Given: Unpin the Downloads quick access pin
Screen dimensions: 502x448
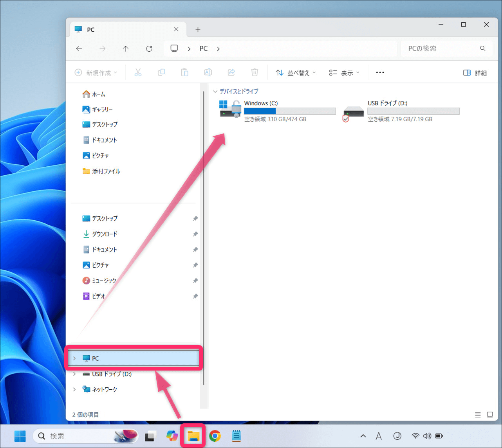Looking at the screenshot, I should coord(195,234).
